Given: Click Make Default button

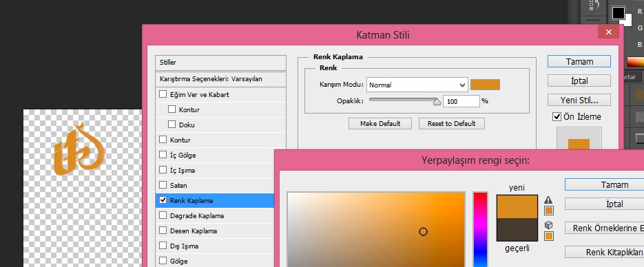Looking at the screenshot, I should tap(380, 123).
